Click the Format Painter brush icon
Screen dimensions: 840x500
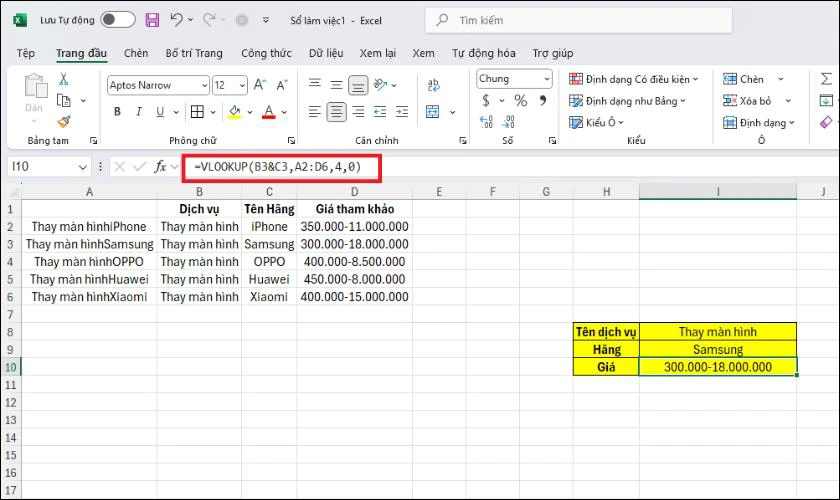point(64,122)
